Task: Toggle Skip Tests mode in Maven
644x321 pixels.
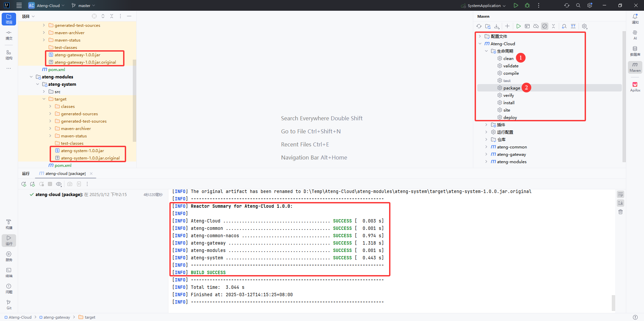Action: coord(545,26)
